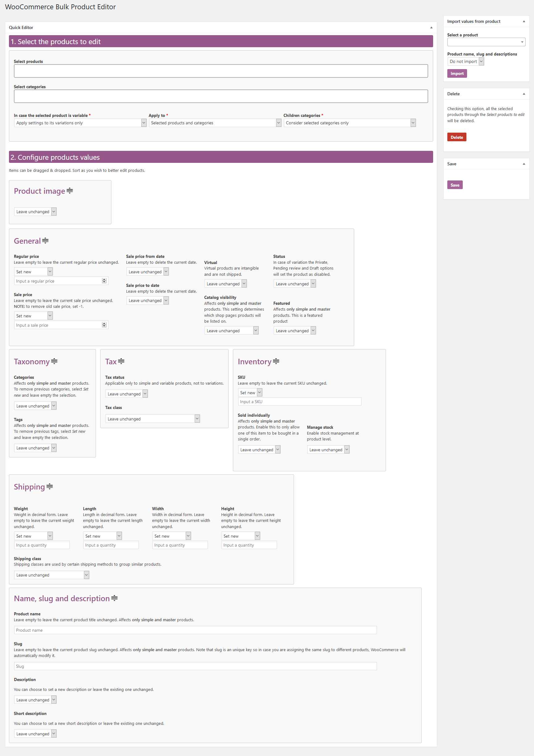
Task: Open the Featured dropdown
Action: click(295, 331)
